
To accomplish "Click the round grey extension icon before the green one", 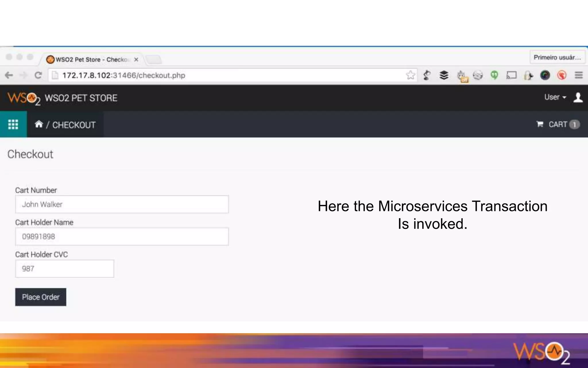I will [x=478, y=75].
